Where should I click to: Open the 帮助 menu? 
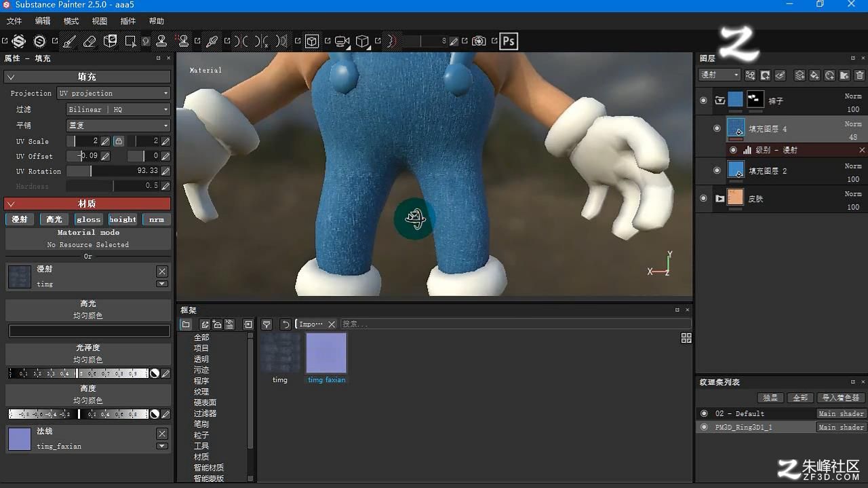157,21
